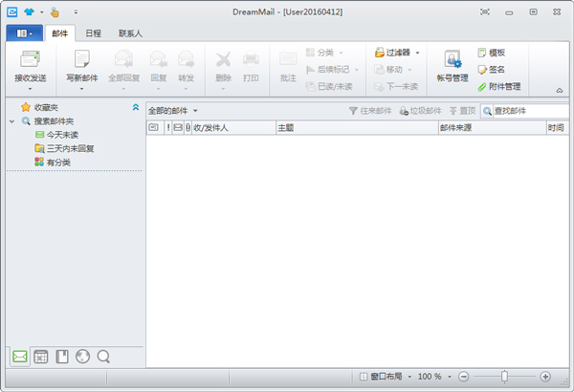
Task: Click the Read/Unread (已读/未读) button
Action: [329, 87]
